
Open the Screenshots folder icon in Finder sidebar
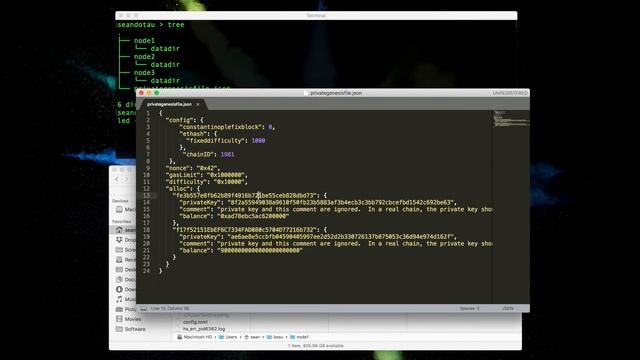[119, 250]
